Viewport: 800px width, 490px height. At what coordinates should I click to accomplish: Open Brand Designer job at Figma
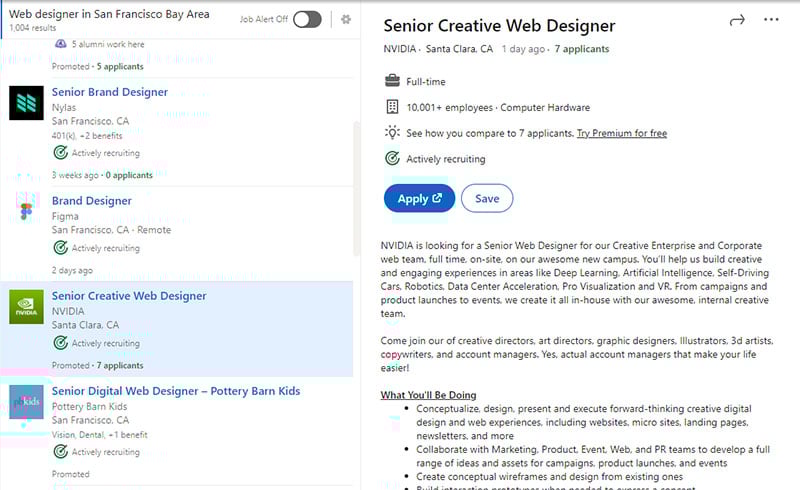coord(92,201)
